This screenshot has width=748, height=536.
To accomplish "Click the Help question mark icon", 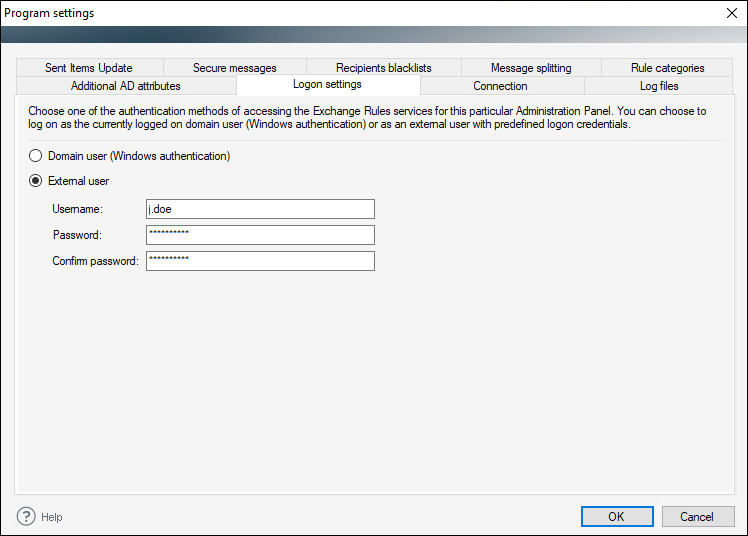I will 26,516.
